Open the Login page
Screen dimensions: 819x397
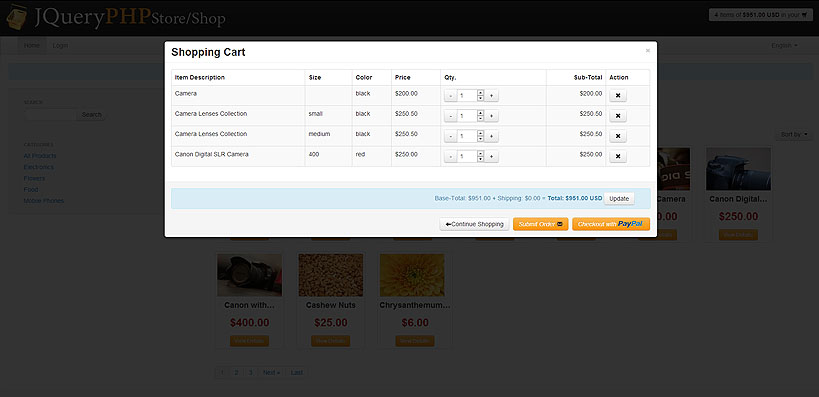click(x=60, y=45)
